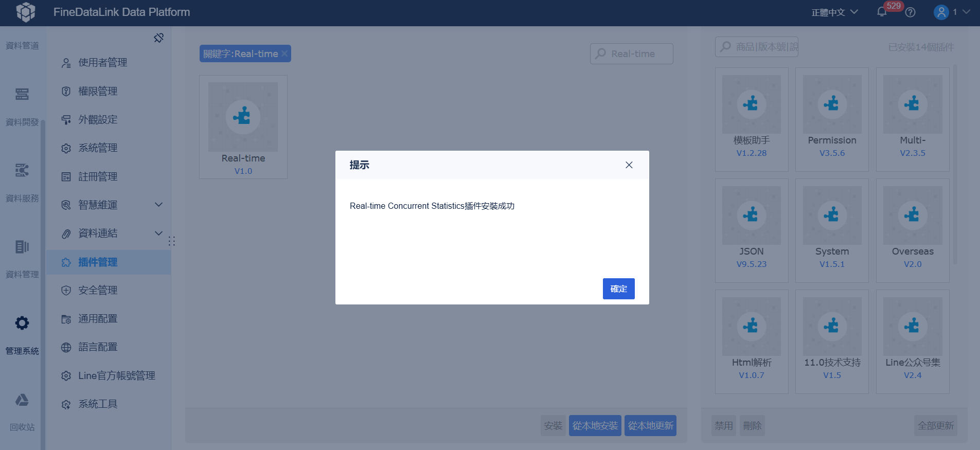Open 管理系統 gear icon
980x450 pixels.
22,323
